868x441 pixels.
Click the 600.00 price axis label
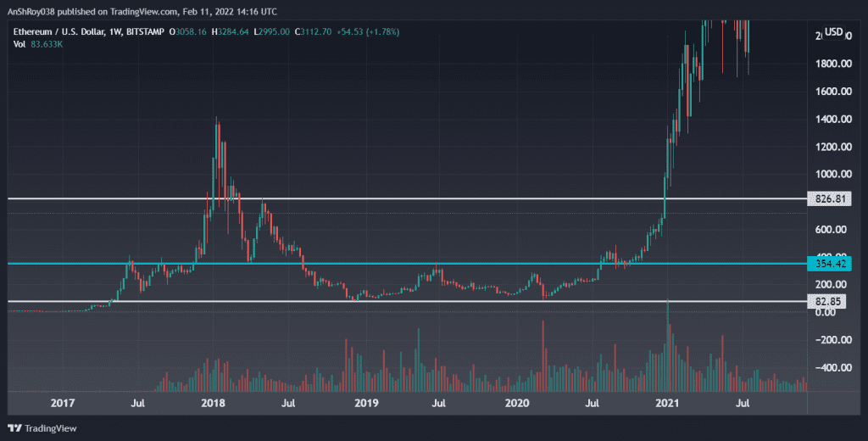point(831,229)
